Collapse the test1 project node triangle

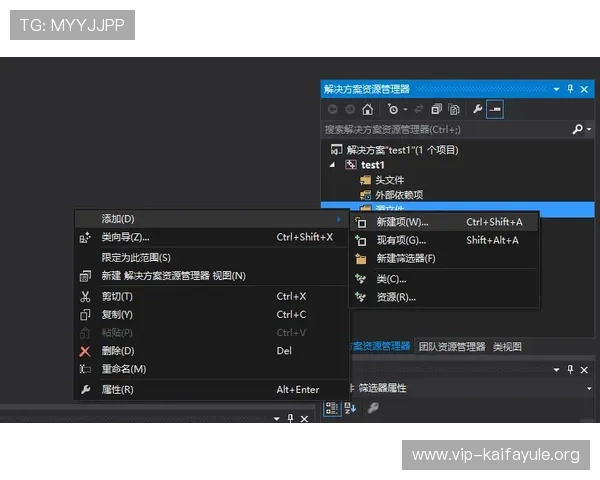pos(332,165)
